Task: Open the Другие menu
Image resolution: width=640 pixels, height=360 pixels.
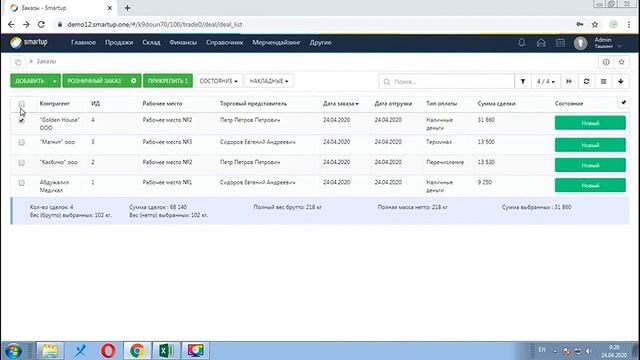Action: 320,42
